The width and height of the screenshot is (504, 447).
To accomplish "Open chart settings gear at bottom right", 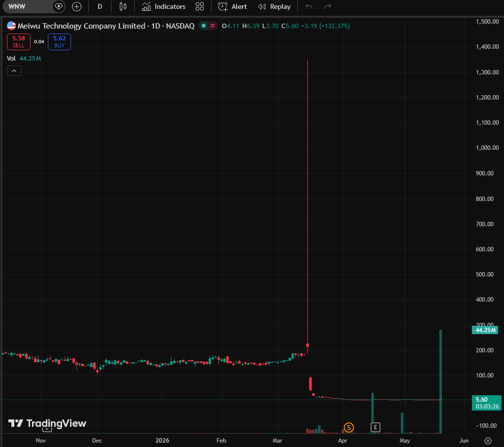I will point(488,441).
